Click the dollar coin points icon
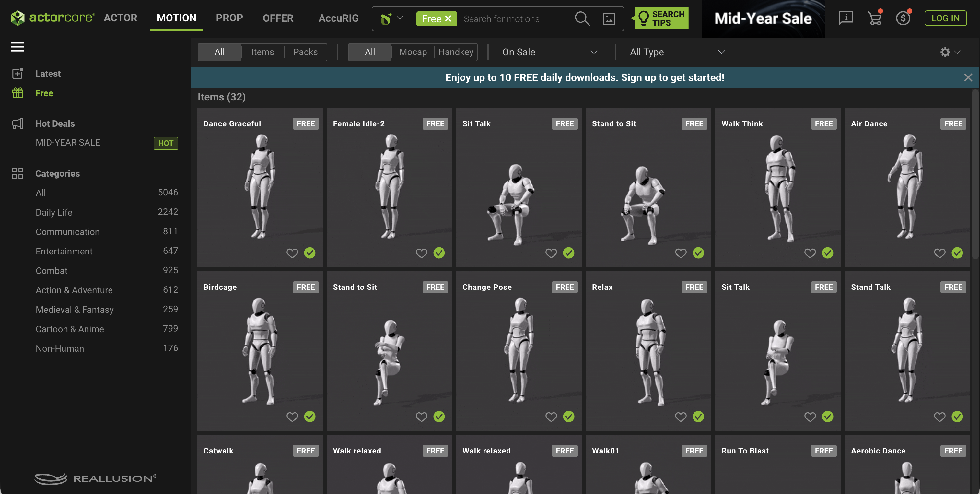This screenshot has height=494, width=980. point(903,18)
